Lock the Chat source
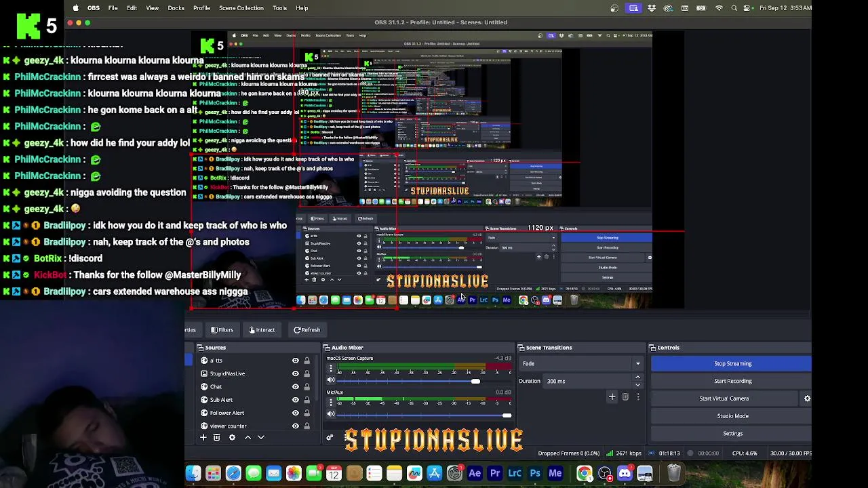 [x=307, y=387]
